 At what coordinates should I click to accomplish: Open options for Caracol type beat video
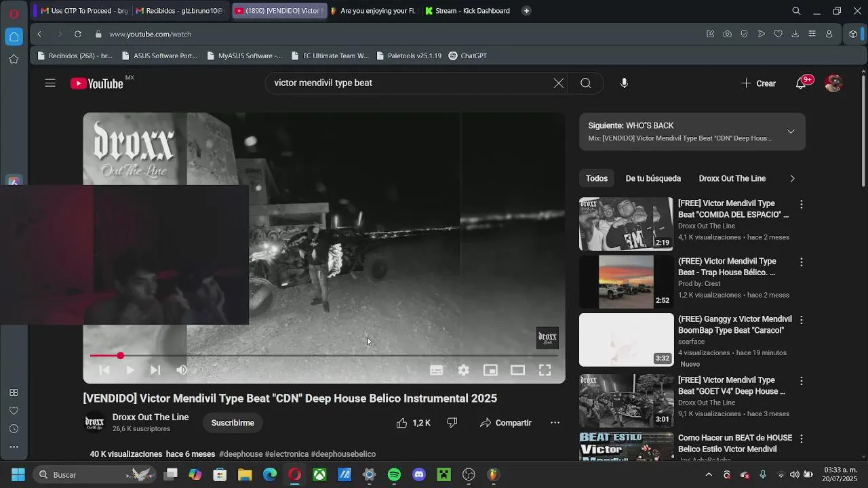pyautogui.click(x=801, y=320)
